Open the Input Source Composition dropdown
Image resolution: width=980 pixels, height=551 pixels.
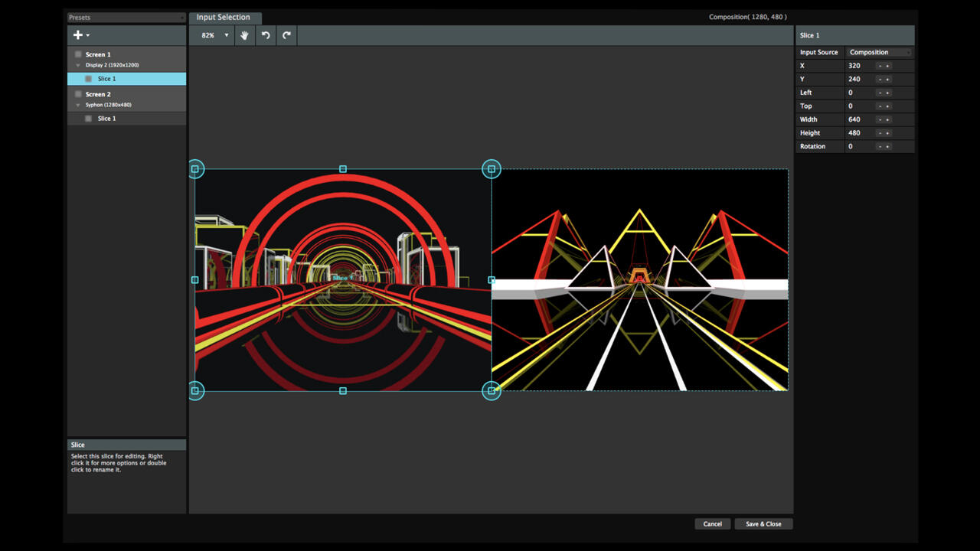pyautogui.click(x=880, y=53)
